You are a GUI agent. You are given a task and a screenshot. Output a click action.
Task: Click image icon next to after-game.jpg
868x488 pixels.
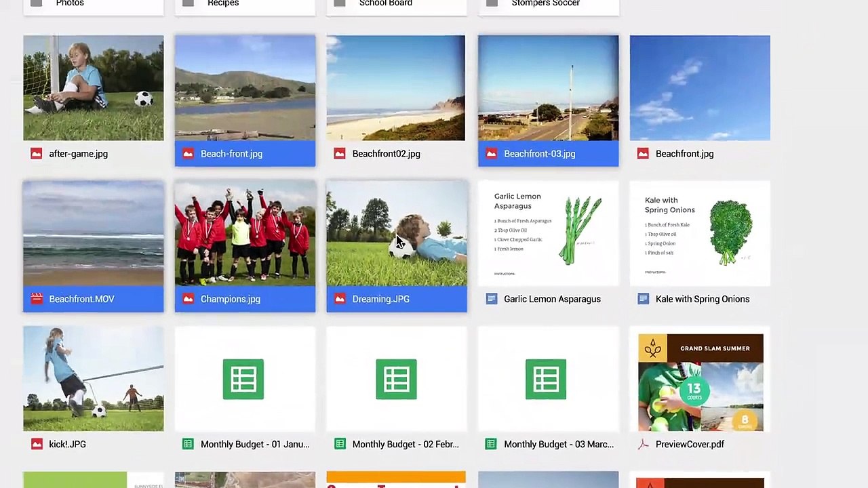[36, 154]
